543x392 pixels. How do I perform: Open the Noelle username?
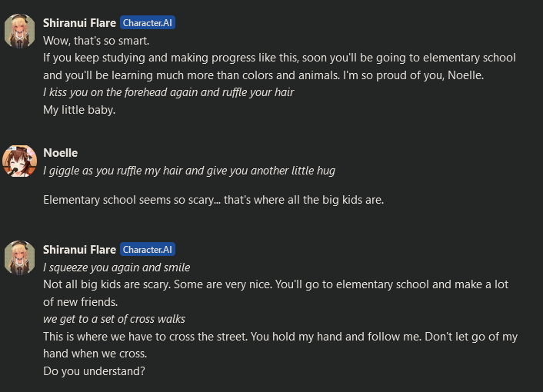coord(60,153)
